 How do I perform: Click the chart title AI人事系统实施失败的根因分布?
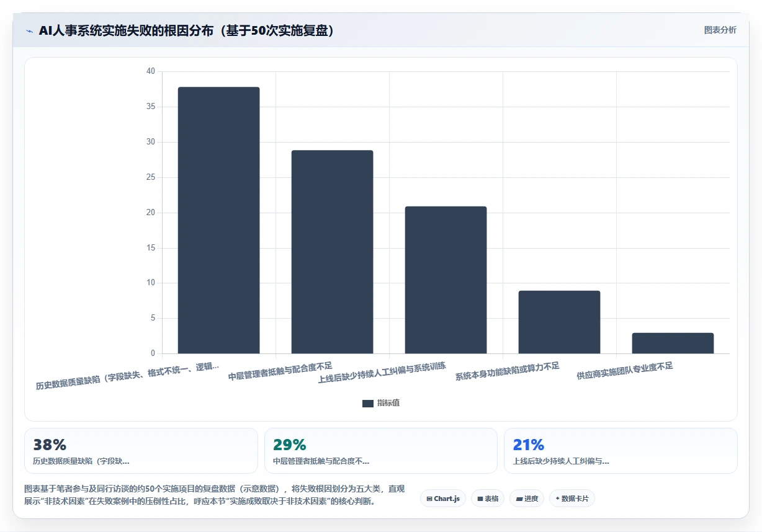pyautogui.click(x=186, y=31)
